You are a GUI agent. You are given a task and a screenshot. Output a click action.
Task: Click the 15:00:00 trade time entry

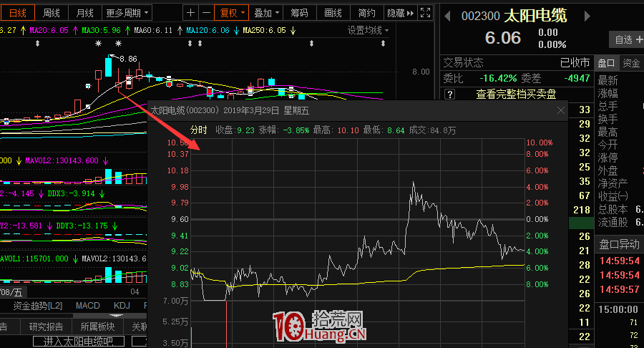(x=618, y=309)
